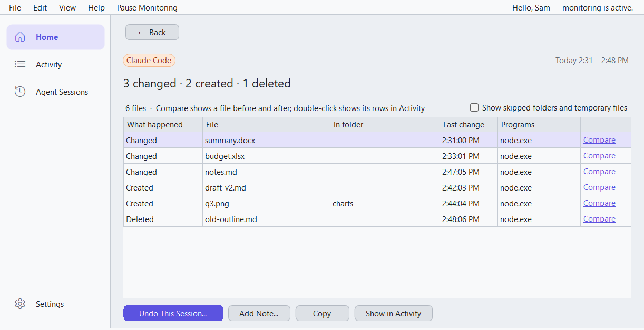Click the 2:33:01 PM time cell

coord(469,156)
